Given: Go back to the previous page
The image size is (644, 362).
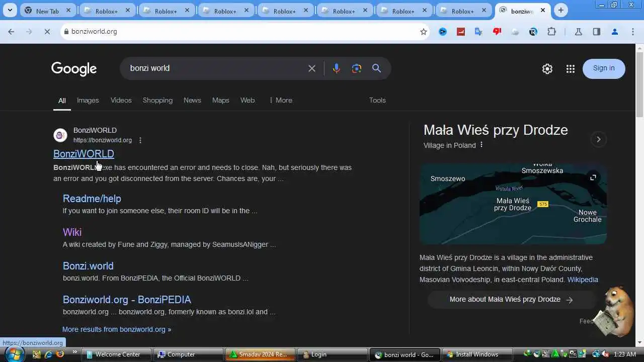Looking at the screenshot, I should pos(11,32).
